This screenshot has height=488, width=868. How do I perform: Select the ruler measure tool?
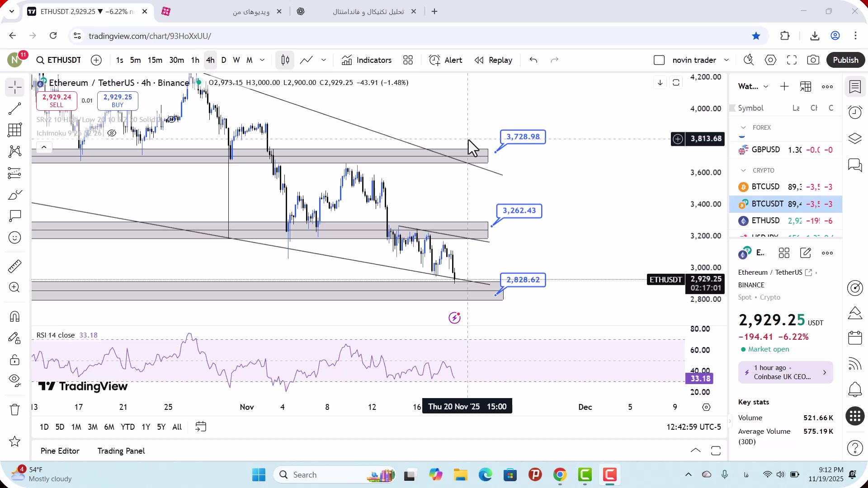[14, 266]
